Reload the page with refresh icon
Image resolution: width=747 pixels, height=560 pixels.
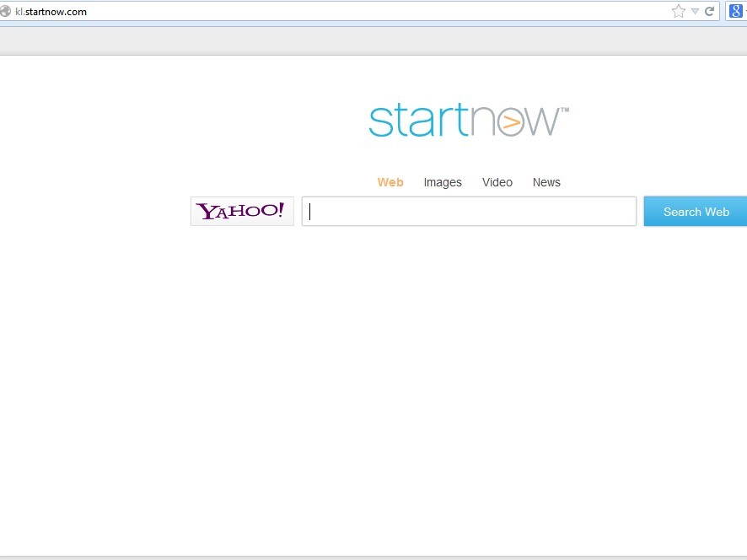[709, 12]
